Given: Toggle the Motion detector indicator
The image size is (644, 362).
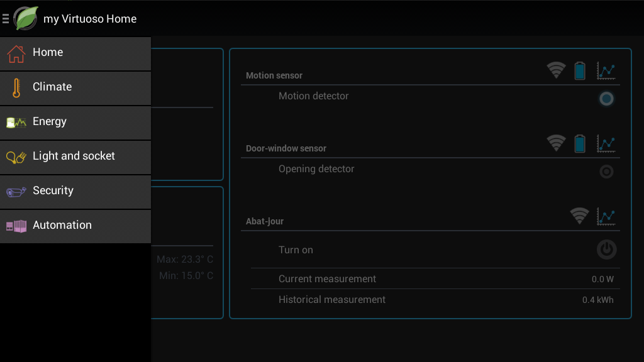Looking at the screenshot, I should tap(606, 99).
